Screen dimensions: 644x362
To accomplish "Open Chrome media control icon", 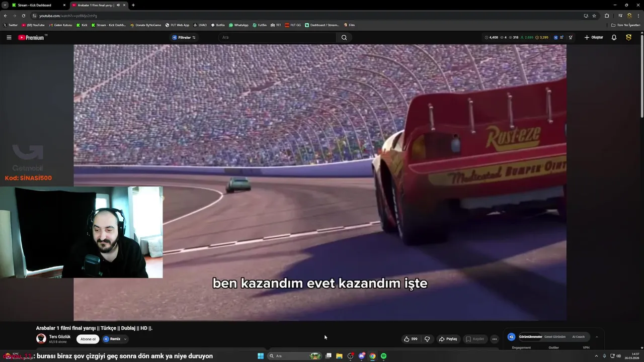I will tap(620, 16).
